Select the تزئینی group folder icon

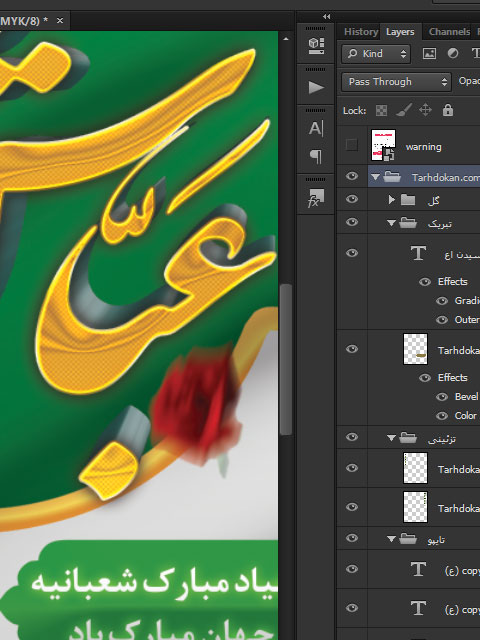coord(408,438)
